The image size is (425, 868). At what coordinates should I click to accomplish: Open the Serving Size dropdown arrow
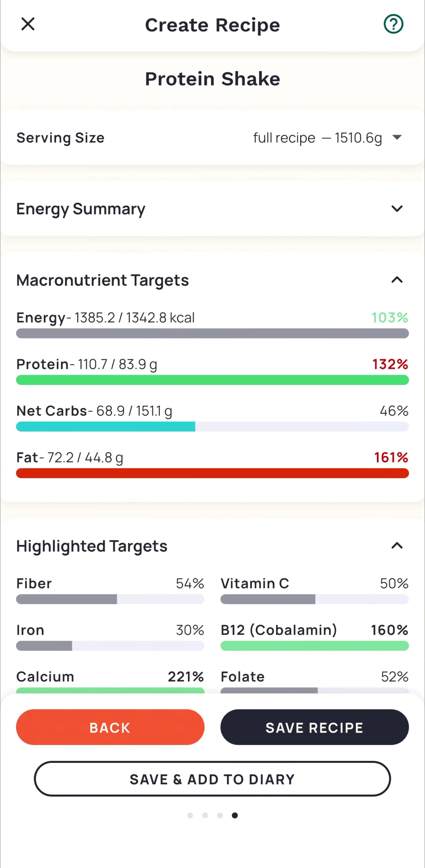click(397, 137)
